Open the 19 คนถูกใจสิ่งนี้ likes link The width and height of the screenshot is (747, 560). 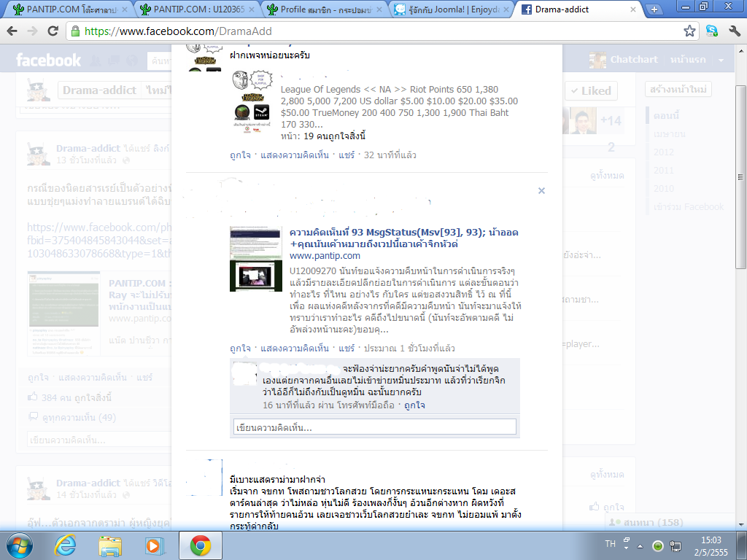coord(334,136)
